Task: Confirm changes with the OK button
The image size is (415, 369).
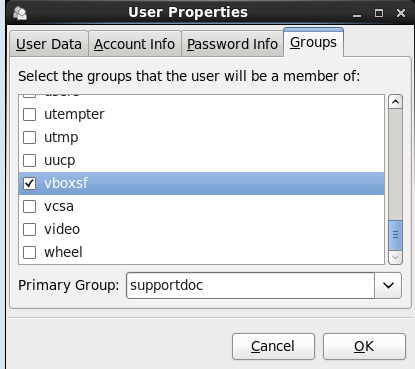Action: 364,346
